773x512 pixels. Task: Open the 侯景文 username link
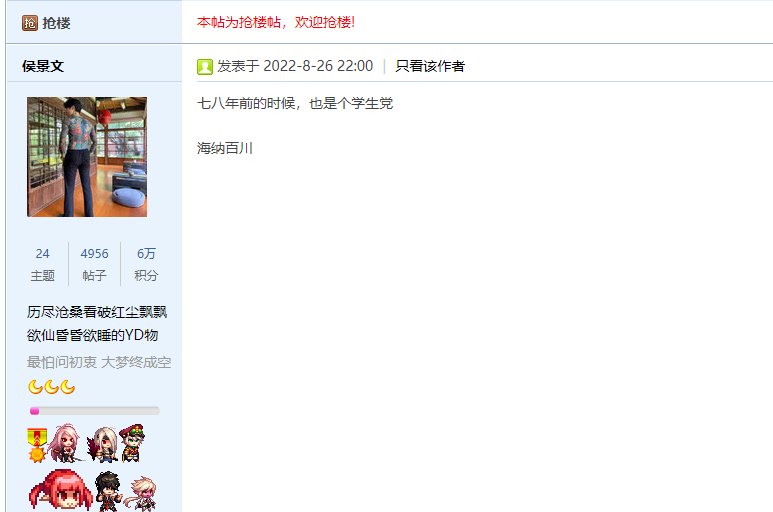click(43, 66)
